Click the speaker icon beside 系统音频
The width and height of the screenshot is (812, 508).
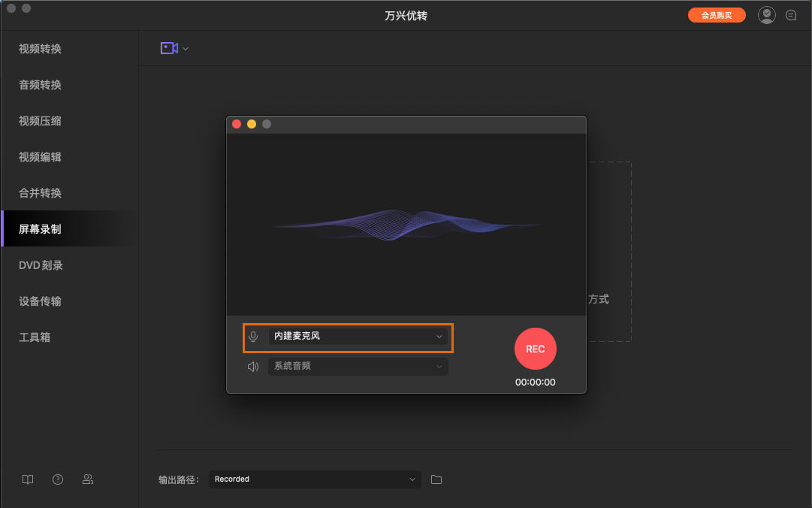pos(253,366)
